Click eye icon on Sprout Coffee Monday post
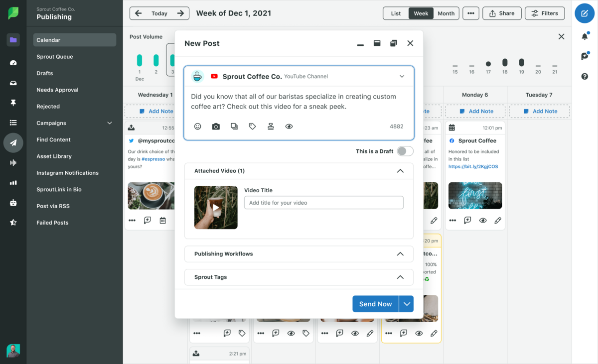Image resolution: width=598 pixels, height=364 pixels. coord(483,220)
